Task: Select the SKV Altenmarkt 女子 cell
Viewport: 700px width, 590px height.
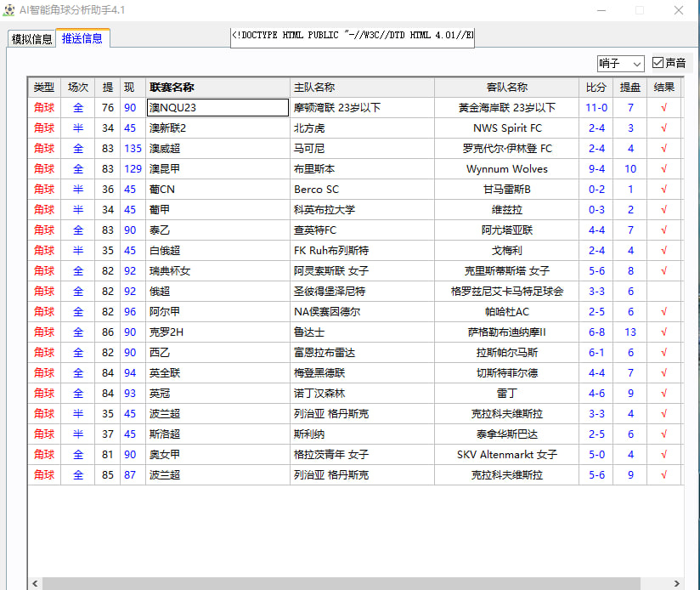Action: (x=507, y=455)
